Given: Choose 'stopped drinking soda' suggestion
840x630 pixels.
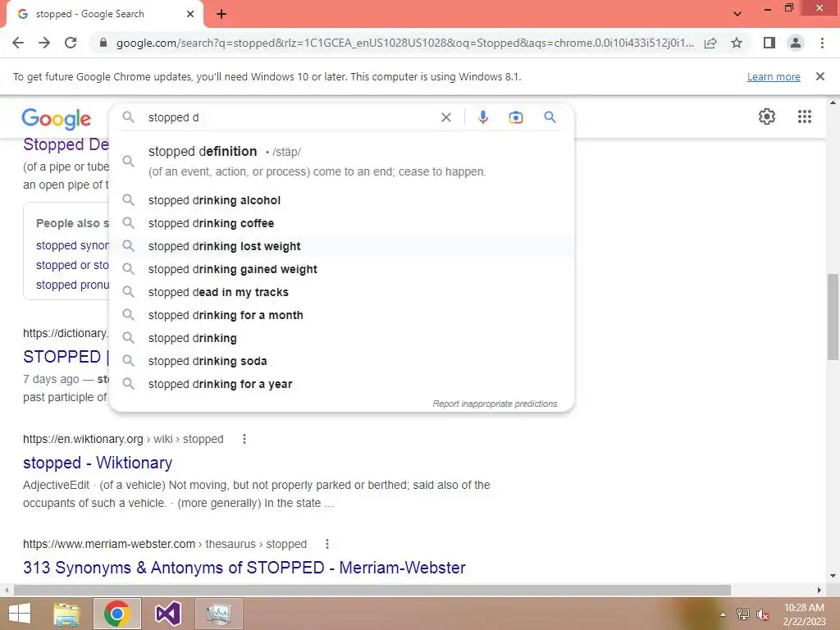Looking at the screenshot, I should coord(341,362).
